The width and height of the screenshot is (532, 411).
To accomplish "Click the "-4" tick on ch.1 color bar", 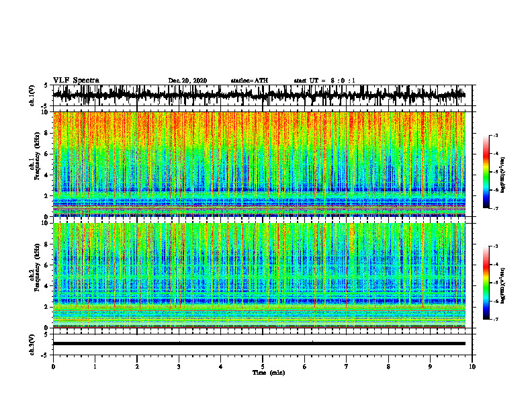I will [x=496, y=154].
